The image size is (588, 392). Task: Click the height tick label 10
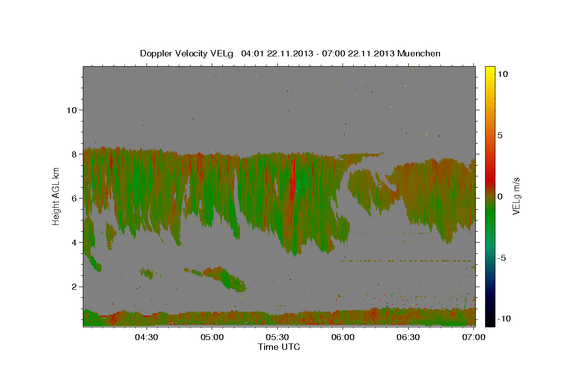coord(72,110)
